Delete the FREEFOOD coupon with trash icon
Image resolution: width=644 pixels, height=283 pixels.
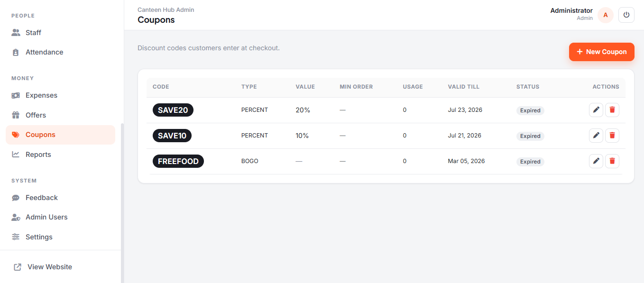(x=612, y=161)
